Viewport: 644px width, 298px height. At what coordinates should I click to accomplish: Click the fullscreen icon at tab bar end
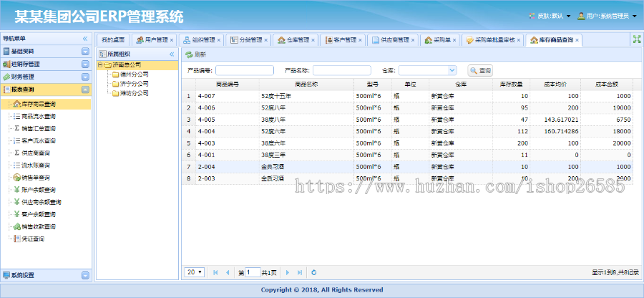coord(636,39)
